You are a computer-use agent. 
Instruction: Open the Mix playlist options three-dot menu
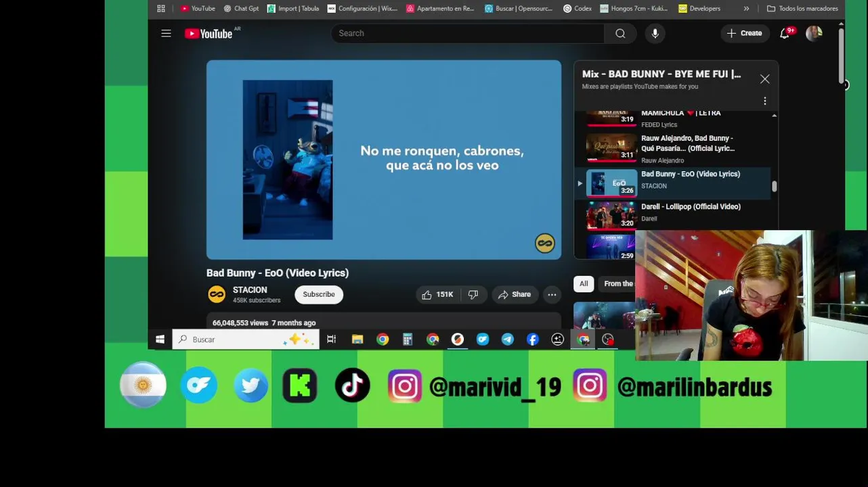tap(765, 101)
